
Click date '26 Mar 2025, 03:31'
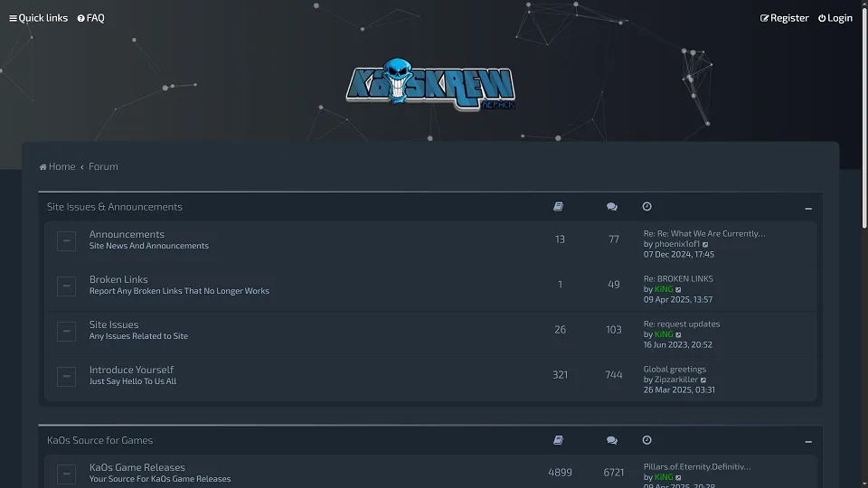click(x=679, y=390)
